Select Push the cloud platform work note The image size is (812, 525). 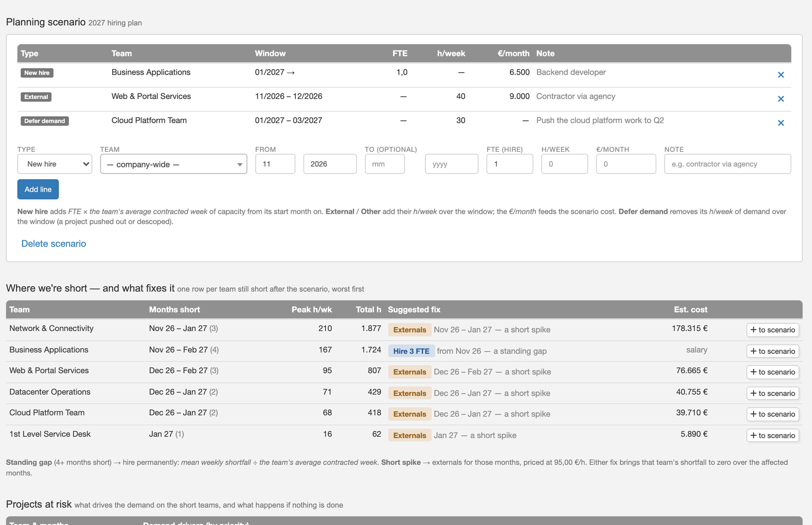pos(600,120)
